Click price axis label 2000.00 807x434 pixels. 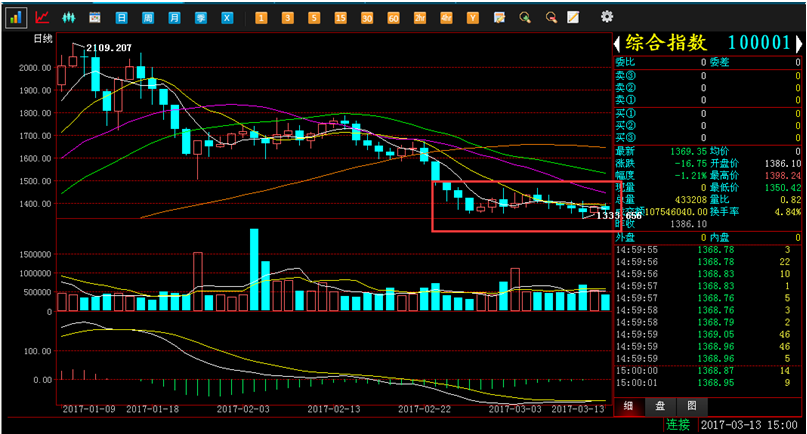pyautogui.click(x=35, y=67)
